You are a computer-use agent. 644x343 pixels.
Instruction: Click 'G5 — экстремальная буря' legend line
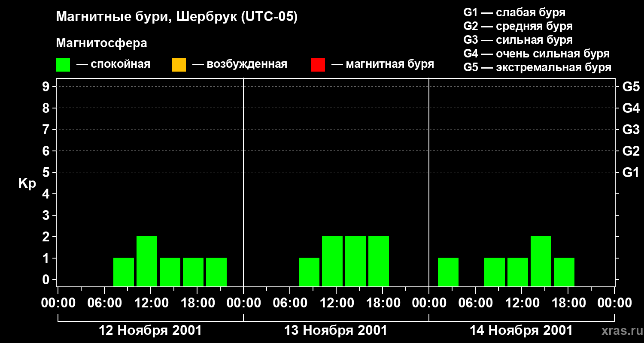pos(538,67)
